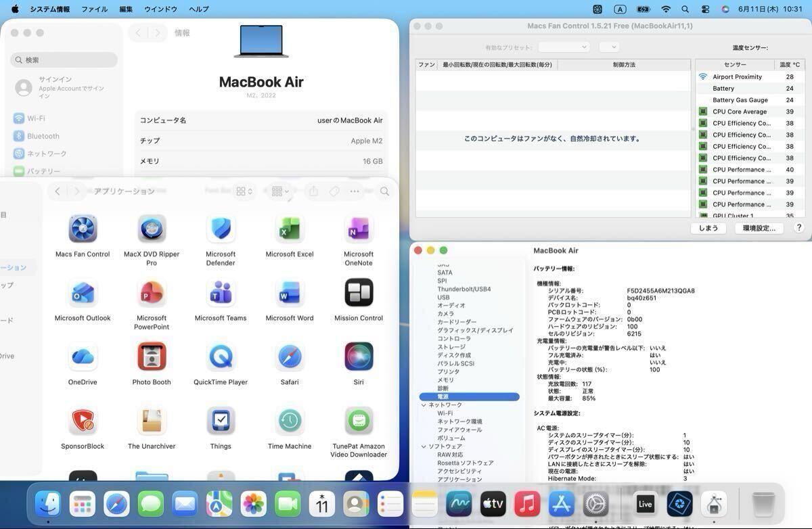This screenshot has height=529, width=812.
Task: Focus System Settings 検索 field
Action: click(x=64, y=60)
